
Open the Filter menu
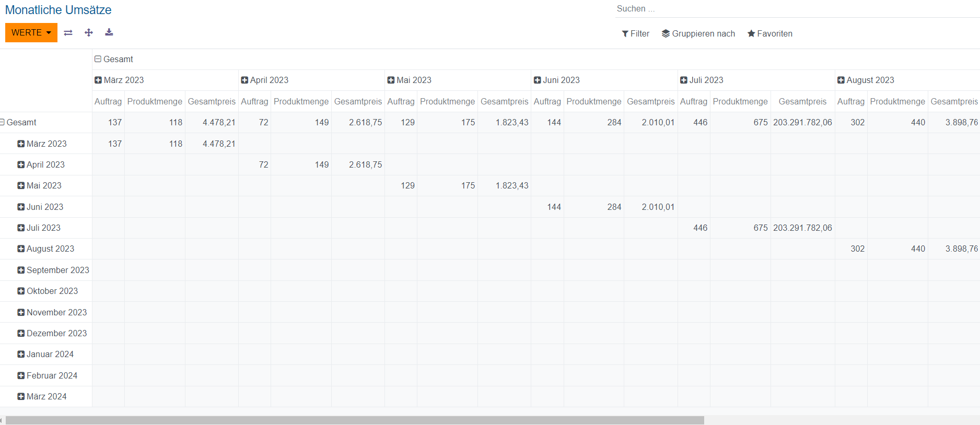pyautogui.click(x=635, y=33)
